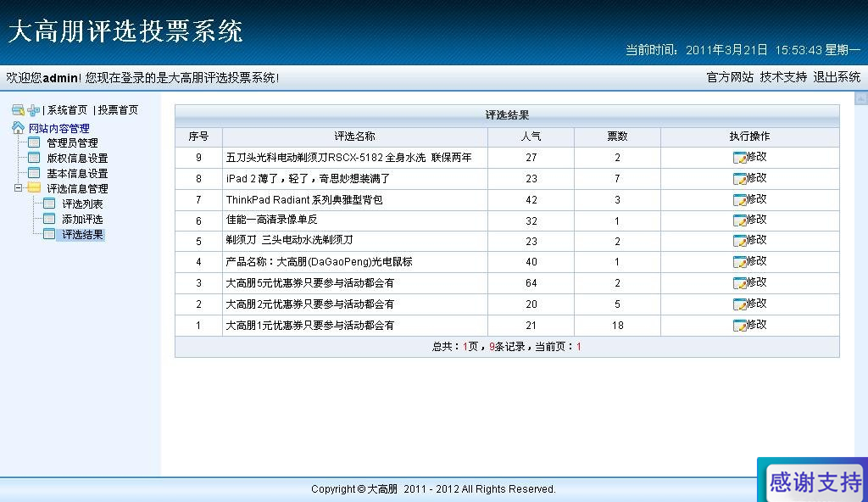Open the 技术支持 link
Screen dimensions: 868x502
[x=783, y=77]
